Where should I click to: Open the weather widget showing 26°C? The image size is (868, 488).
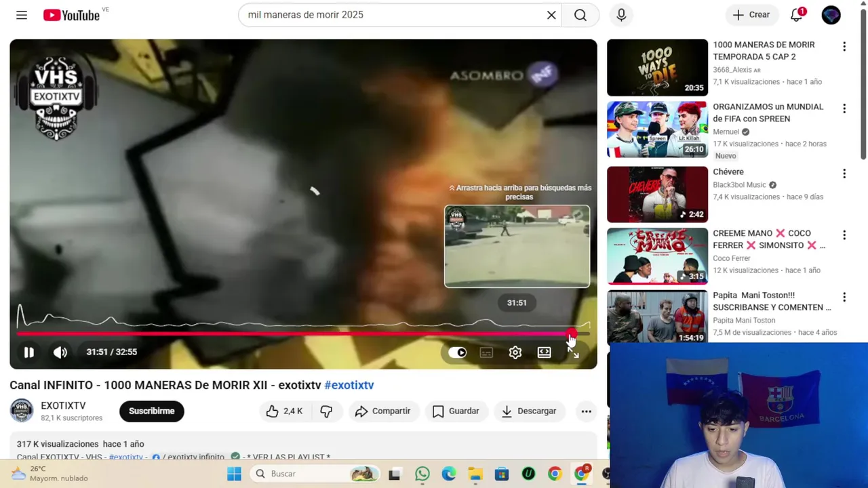(x=49, y=473)
